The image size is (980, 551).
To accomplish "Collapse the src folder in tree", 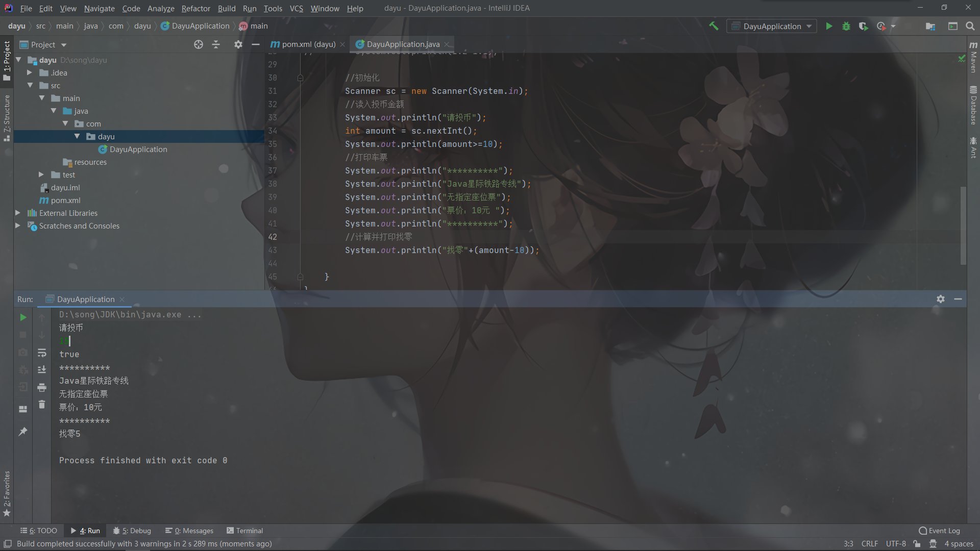I will coord(30,85).
